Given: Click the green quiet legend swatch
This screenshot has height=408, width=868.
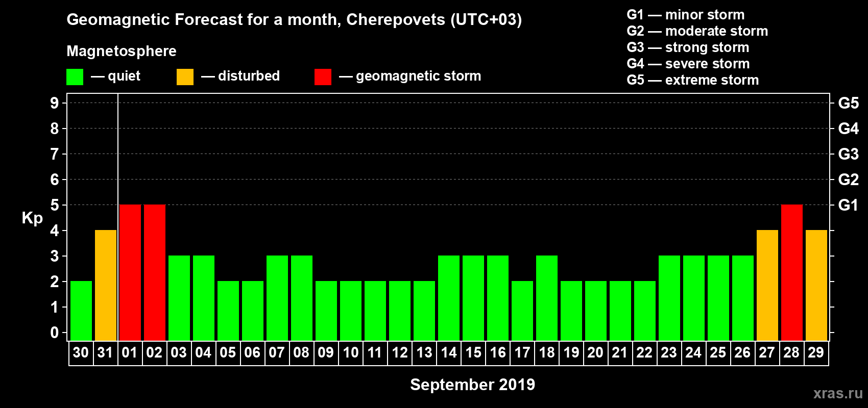Looking at the screenshot, I should tap(75, 77).
